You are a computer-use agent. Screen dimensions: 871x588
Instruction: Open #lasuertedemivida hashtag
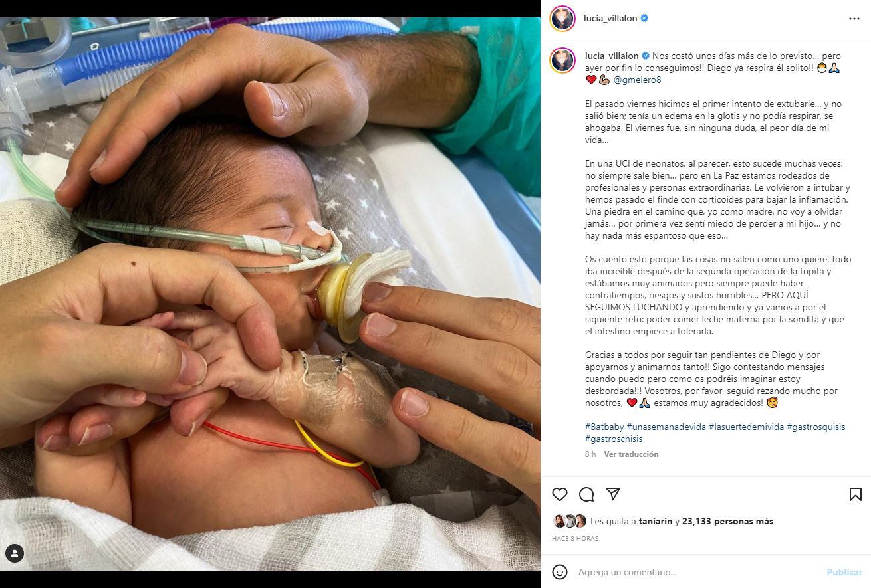746,427
